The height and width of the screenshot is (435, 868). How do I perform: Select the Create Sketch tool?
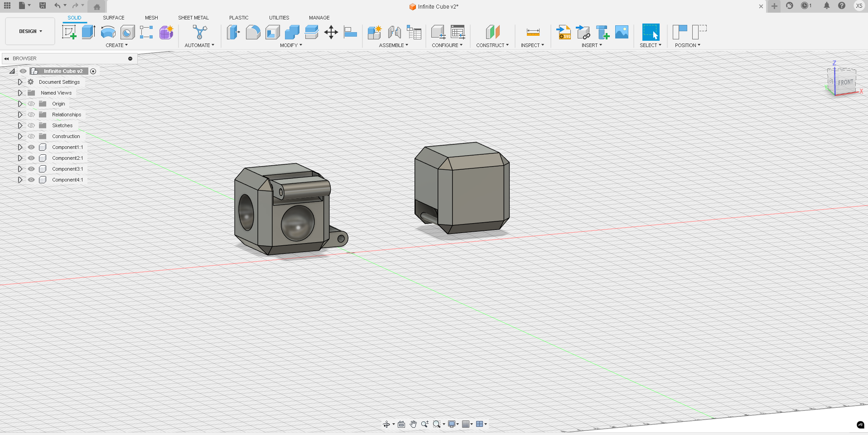click(69, 32)
